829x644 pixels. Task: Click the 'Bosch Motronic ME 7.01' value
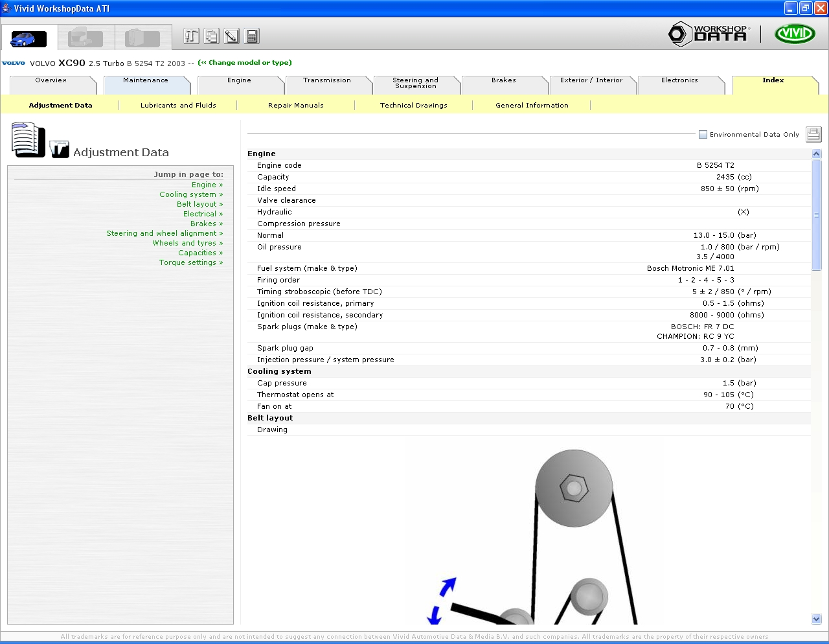690,268
